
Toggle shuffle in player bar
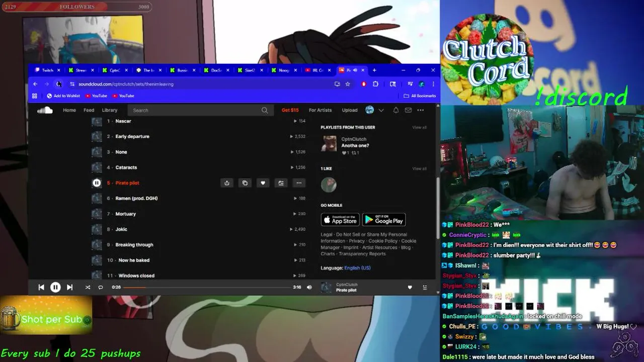[88, 287]
